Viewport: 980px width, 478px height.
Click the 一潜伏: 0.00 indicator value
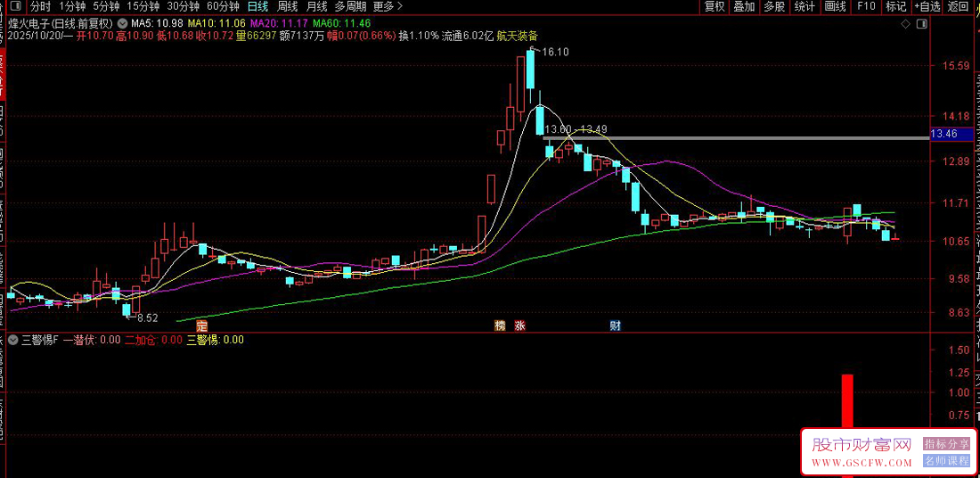click(x=91, y=340)
